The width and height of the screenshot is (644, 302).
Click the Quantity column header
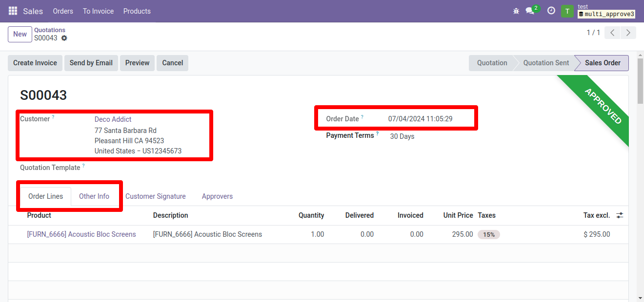tap(311, 215)
